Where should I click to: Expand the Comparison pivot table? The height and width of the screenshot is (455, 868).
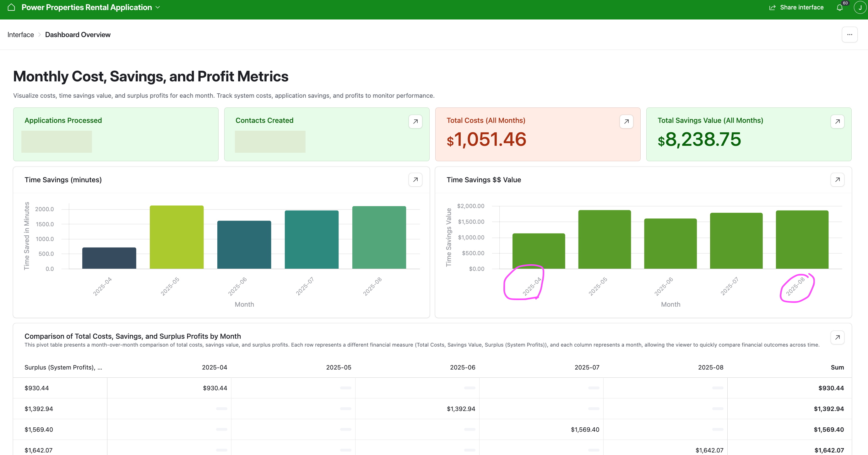click(837, 337)
